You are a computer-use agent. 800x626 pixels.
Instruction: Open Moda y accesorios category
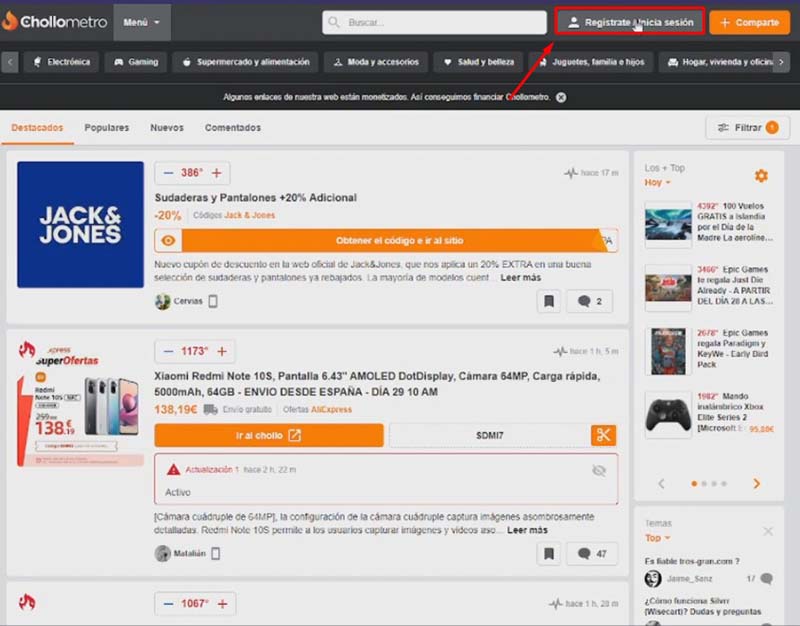pyautogui.click(x=376, y=62)
